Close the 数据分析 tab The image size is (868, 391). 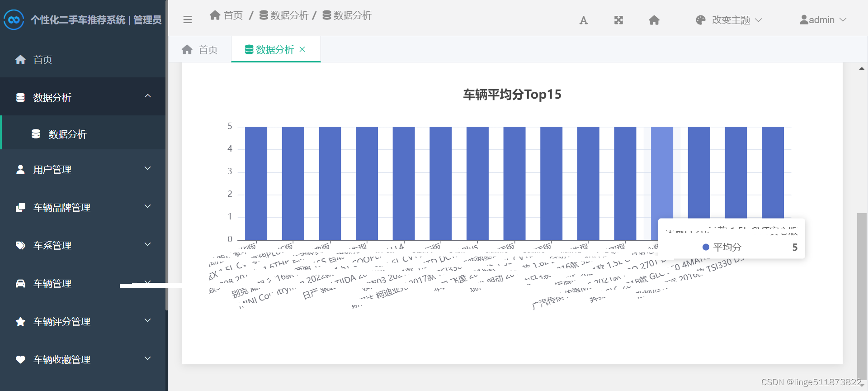(x=302, y=49)
